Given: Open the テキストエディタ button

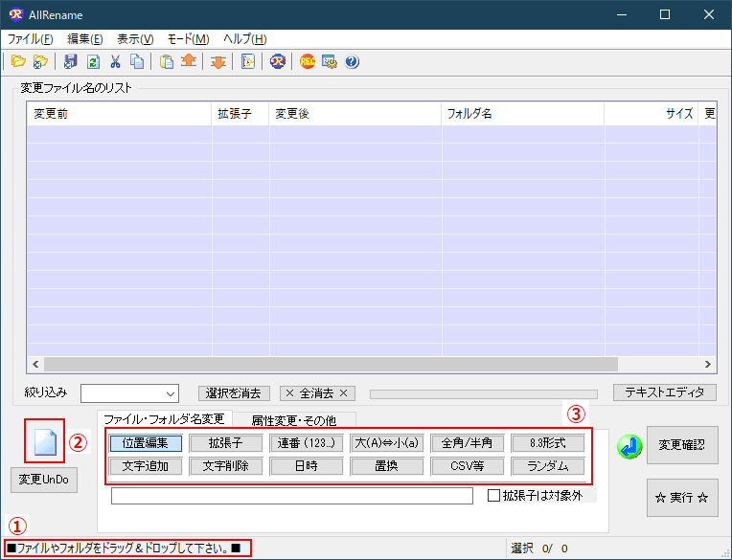Looking at the screenshot, I should (x=664, y=392).
